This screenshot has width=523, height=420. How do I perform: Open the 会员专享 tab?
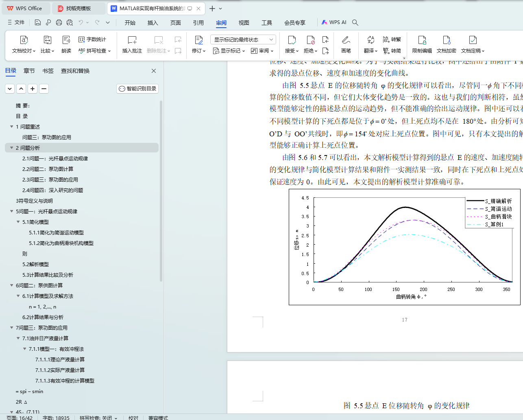coord(295,23)
